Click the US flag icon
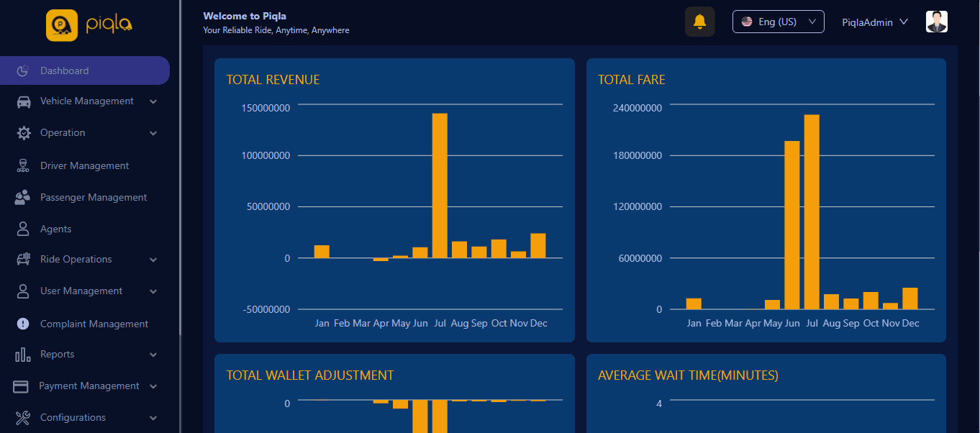The image size is (980, 433). pyautogui.click(x=747, y=22)
